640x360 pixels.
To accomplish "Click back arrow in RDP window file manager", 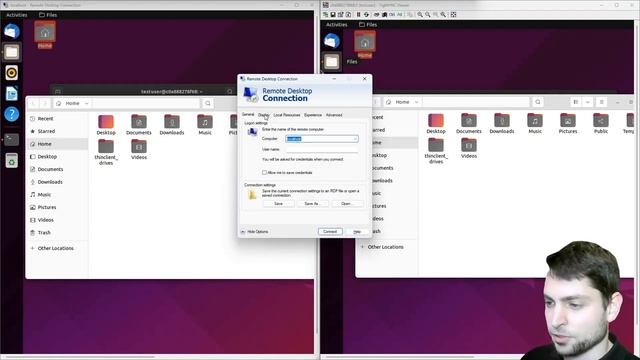I will point(33,103).
